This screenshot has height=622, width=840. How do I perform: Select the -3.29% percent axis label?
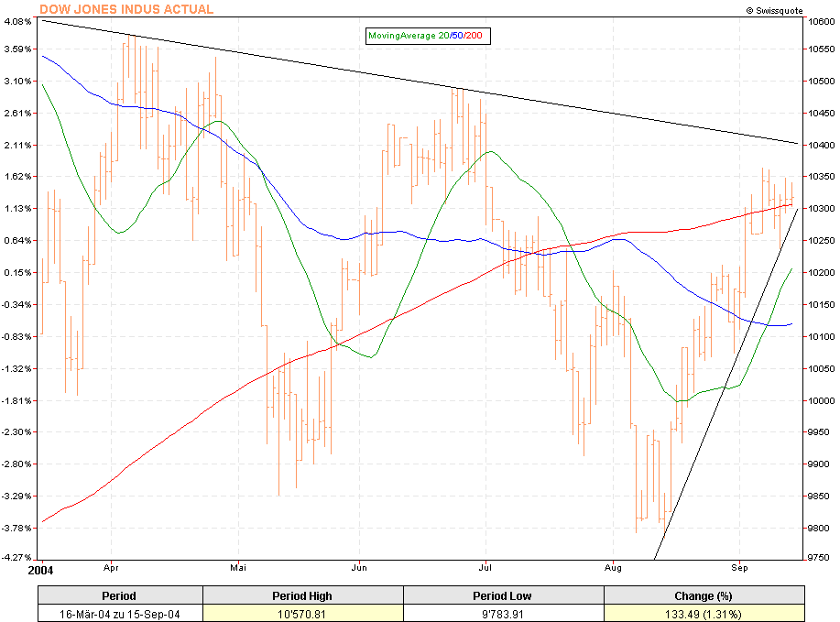coord(16,497)
